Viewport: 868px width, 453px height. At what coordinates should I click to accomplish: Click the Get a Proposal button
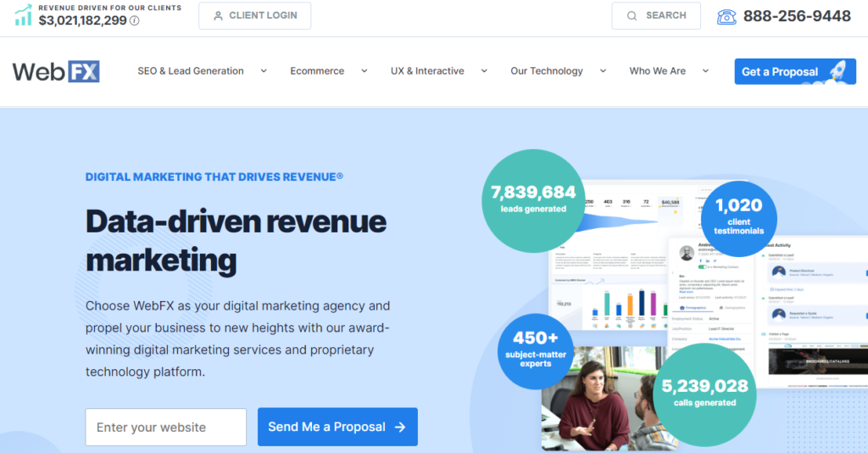(x=795, y=71)
